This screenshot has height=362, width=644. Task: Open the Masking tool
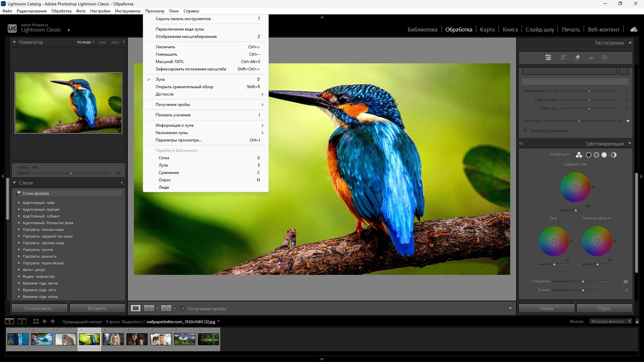click(604, 57)
